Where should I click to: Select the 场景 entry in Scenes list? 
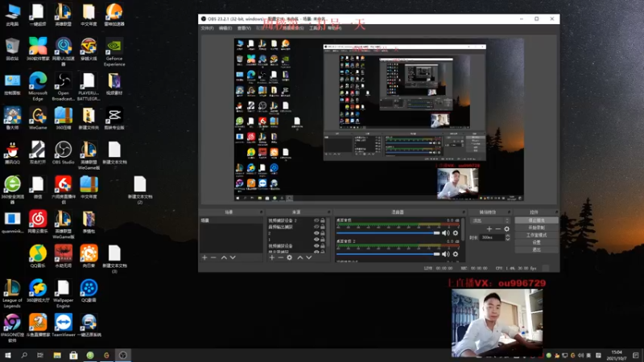tap(231, 220)
